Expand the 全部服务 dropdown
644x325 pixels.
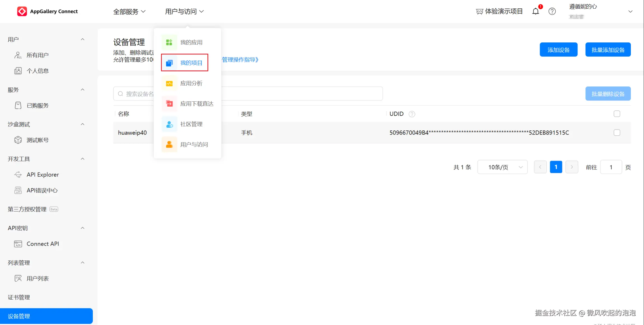point(129,11)
